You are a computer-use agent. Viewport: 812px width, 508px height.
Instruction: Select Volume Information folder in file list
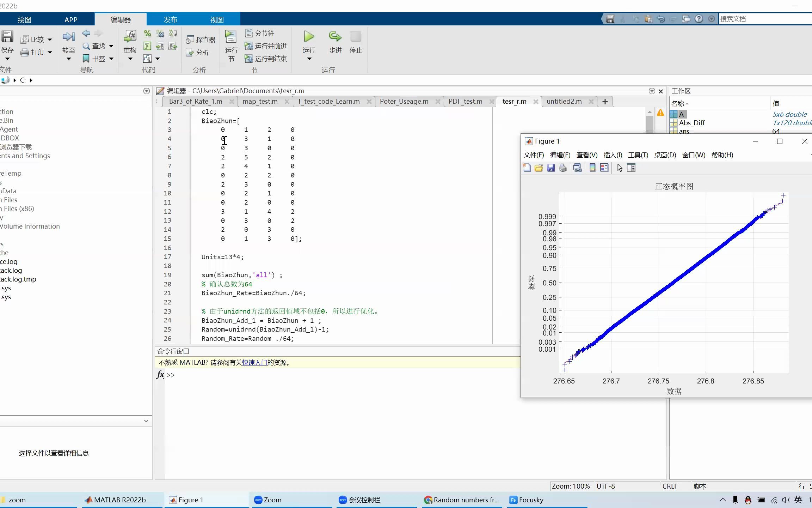pos(30,226)
